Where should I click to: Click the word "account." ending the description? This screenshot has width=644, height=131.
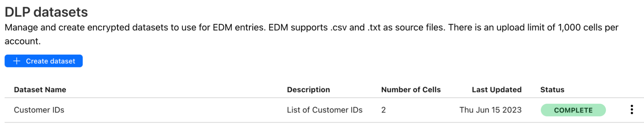(23, 41)
